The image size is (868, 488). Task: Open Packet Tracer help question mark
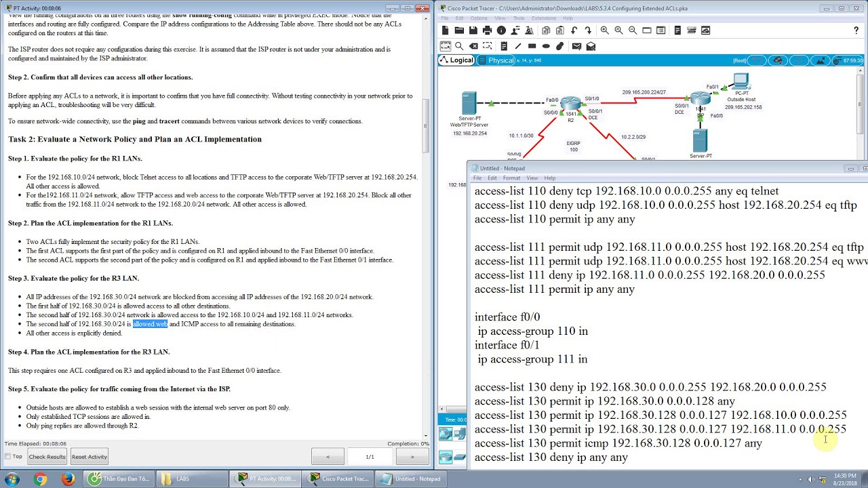[x=856, y=30]
